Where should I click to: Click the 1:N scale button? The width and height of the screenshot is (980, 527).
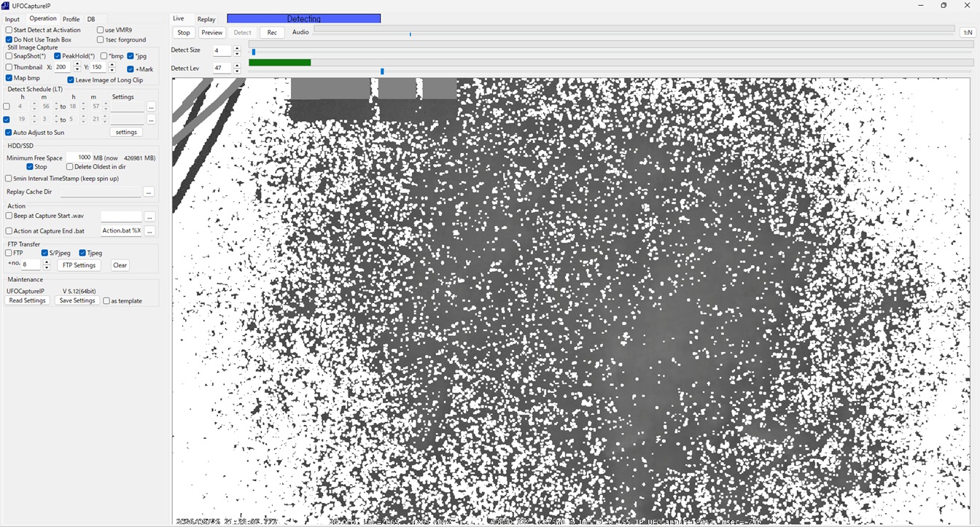tap(968, 32)
